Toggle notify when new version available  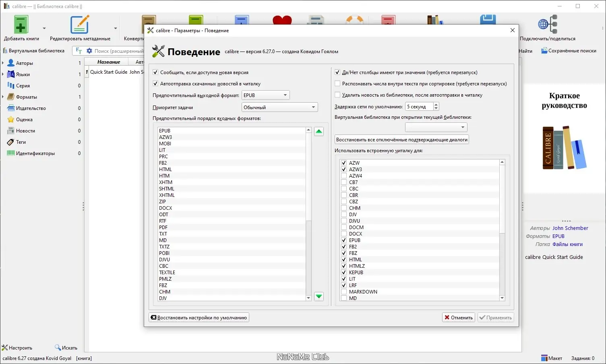tap(155, 72)
